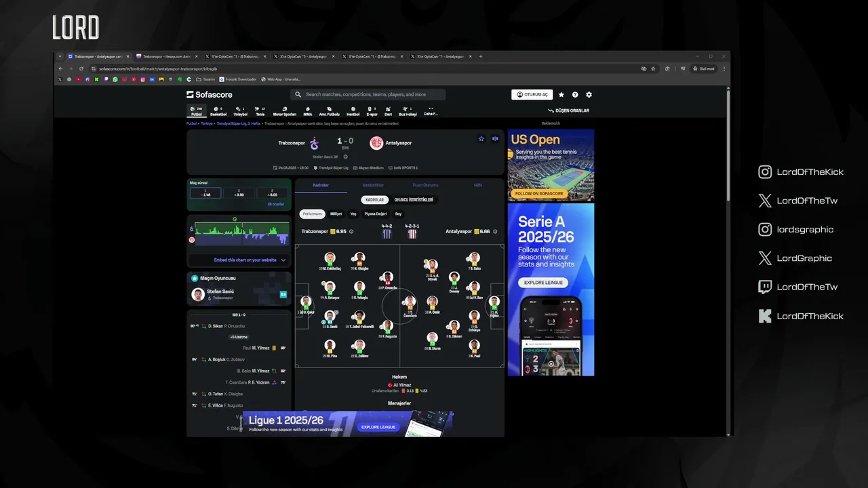Click the Düşen Oranlar link

(x=568, y=110)
